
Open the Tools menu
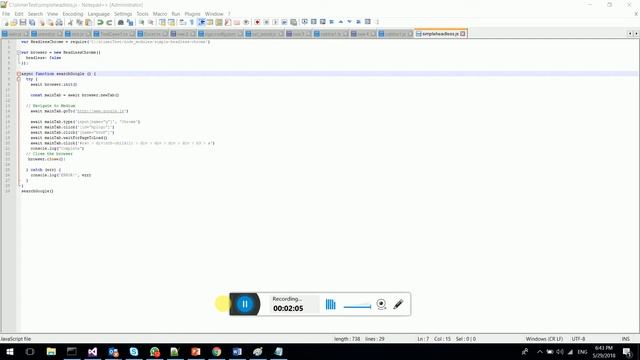[x=142, y=14]
